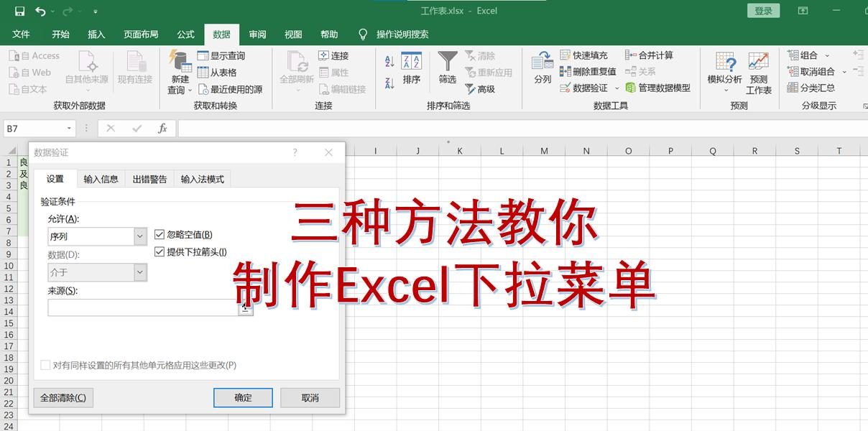Open the 页面布局 ribbon tab
This screenshot has height=431, width=868.
point(141,34)
